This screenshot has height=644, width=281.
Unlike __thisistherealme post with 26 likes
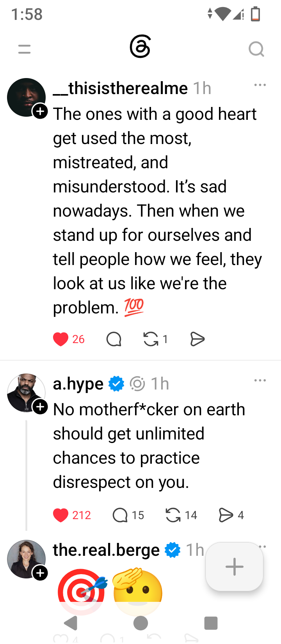(60, 339)
